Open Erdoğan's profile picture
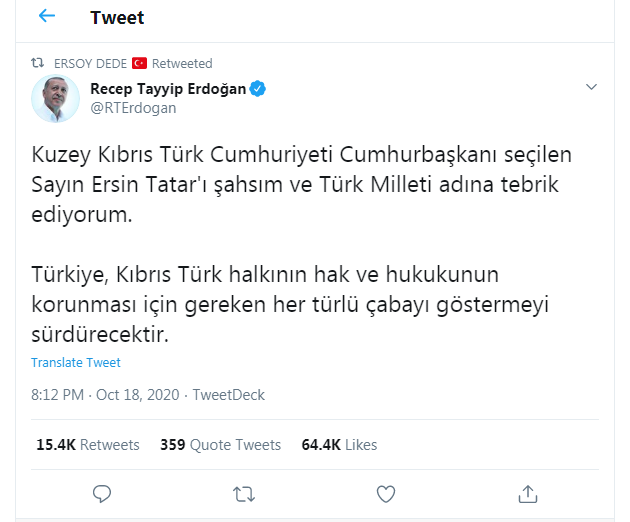This screenshot has width=630, height=522. coord(55,98)
